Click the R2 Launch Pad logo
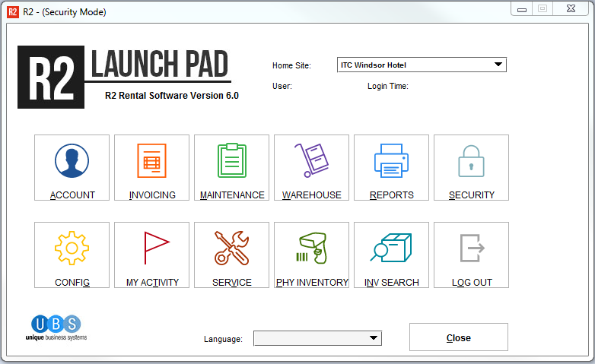The width and height of the screenshot is (595, 364). tap(123, 76)
